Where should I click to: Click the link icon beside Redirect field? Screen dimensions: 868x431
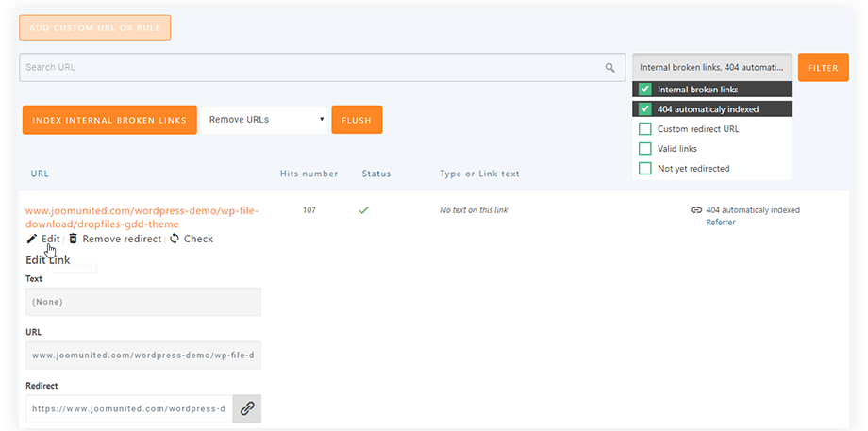pos(246,408)
